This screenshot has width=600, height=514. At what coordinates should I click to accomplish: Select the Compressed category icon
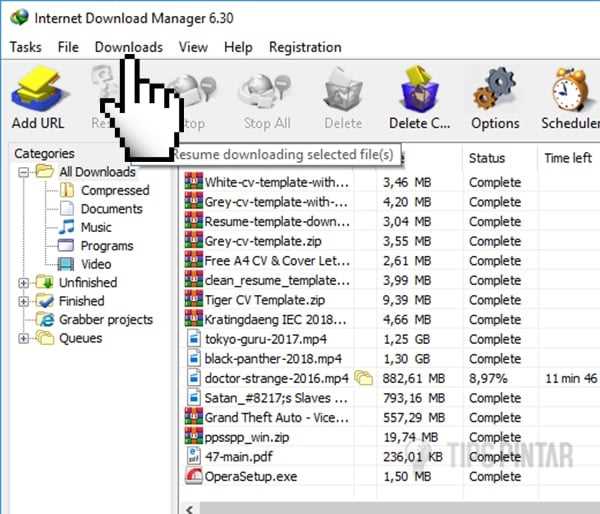point(67,190)
